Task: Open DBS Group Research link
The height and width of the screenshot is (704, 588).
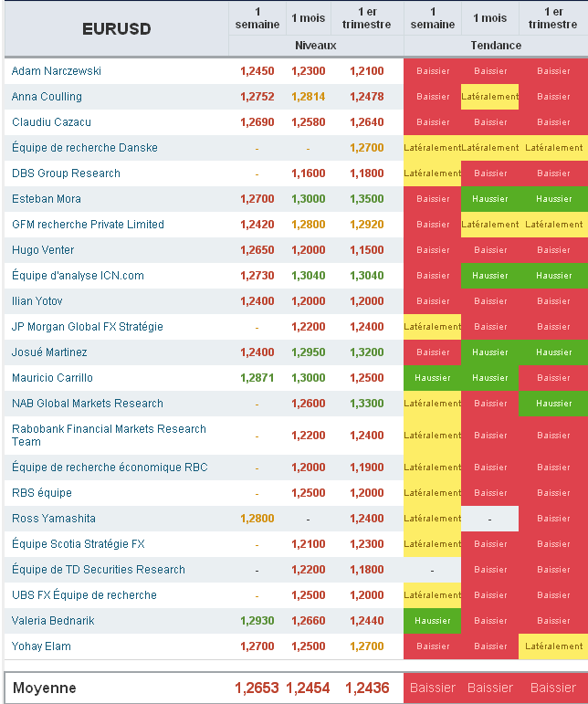Action: tap(66, 173)
